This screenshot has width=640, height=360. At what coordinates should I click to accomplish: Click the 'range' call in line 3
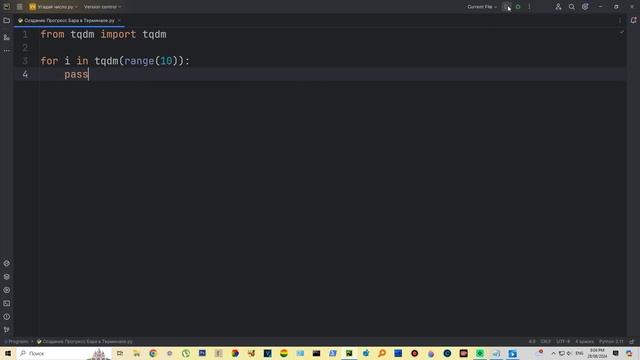(x=139, y=61)
